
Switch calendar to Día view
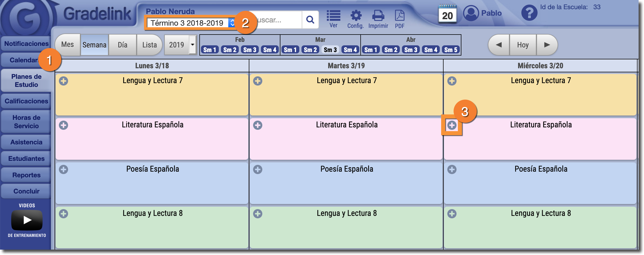coord(122,45)
